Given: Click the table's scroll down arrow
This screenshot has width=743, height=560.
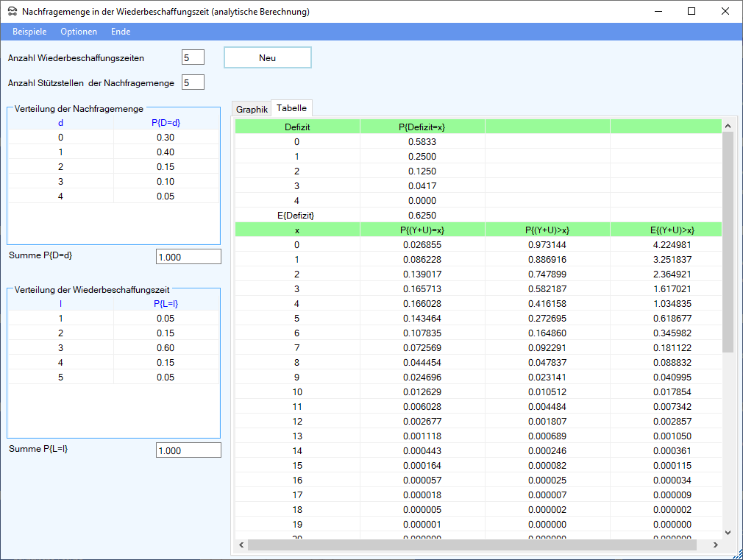Looking at the screenshot, I should pyautogui.click(x=728, y=532).
